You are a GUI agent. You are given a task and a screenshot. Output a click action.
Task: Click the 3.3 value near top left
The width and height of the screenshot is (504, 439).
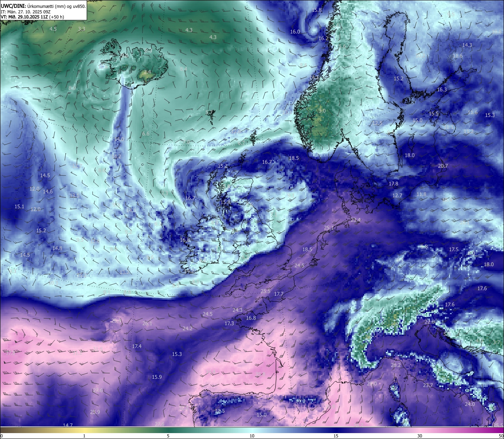pos(81,29)
